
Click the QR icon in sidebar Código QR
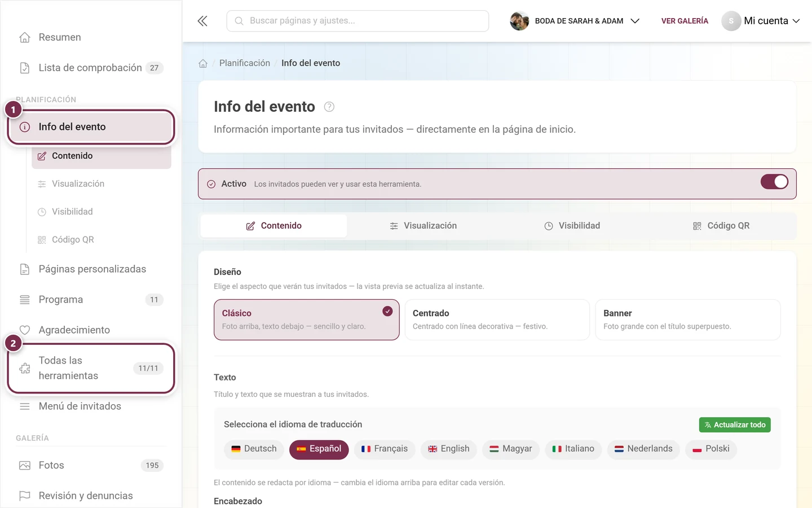click(x=42, y=240)
